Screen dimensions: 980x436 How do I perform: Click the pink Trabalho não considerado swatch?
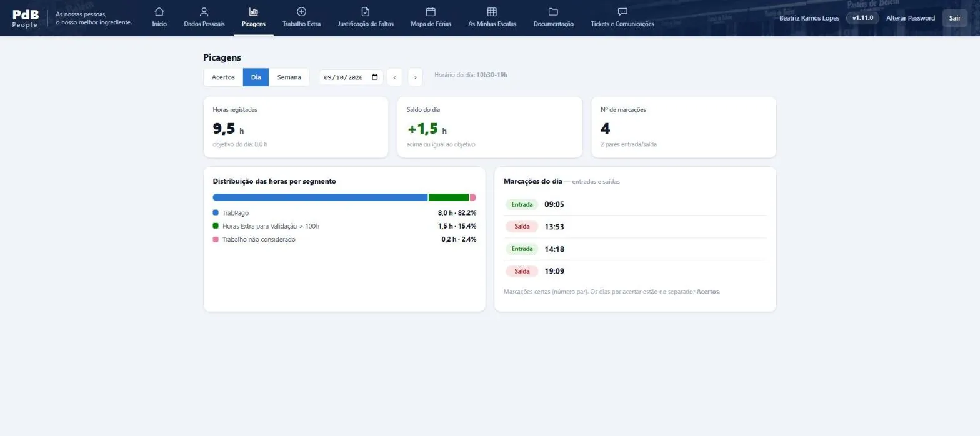[x=216, y=239]
